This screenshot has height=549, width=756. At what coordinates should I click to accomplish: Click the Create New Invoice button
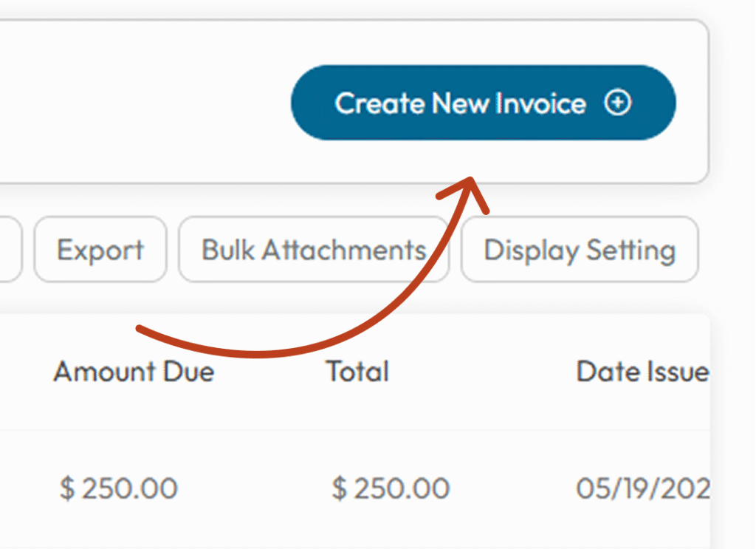[483, 103]
